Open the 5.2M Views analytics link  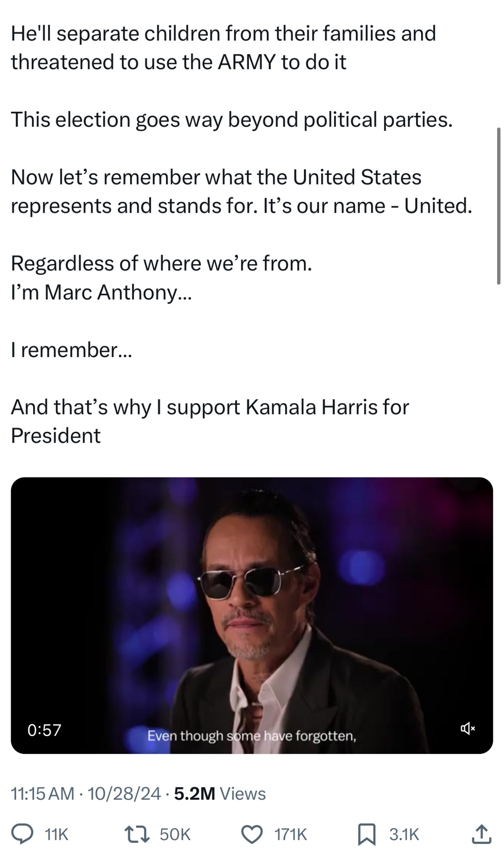tap(220, 794)
